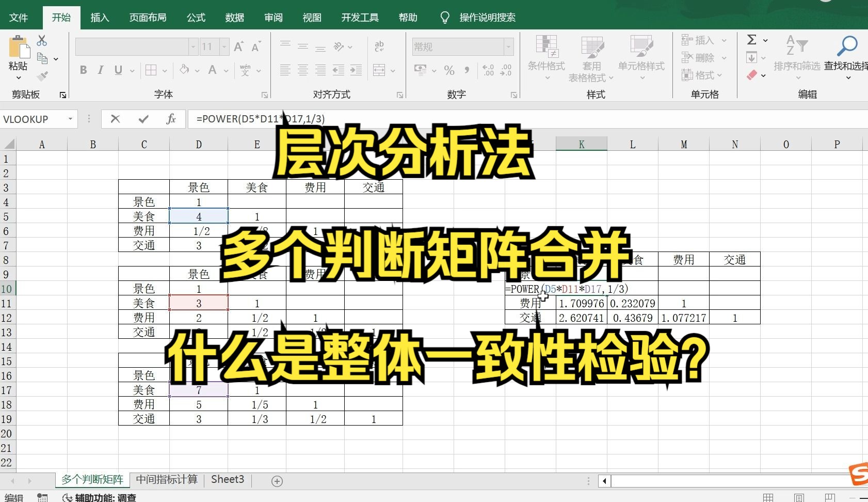Toggle Italic formatting
This screenshot has height=502, width=868.
pyautogui.click(x=101, y=70)
